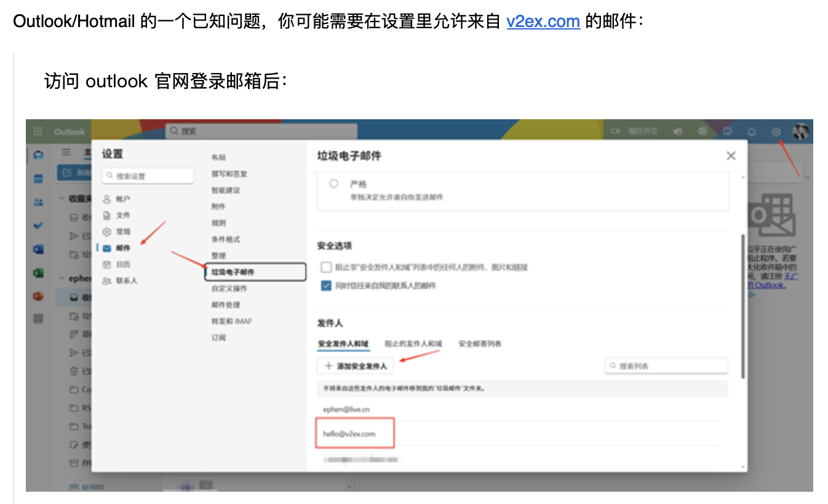828x504 pixels.
Task: Select 垃圾电子邮件 in settings menu
Action: [255, 272]
